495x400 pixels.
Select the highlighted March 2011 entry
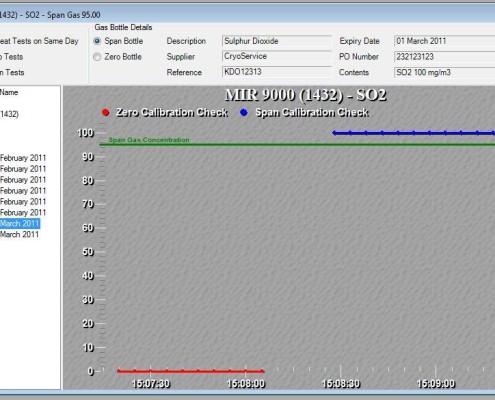[20, 223]
